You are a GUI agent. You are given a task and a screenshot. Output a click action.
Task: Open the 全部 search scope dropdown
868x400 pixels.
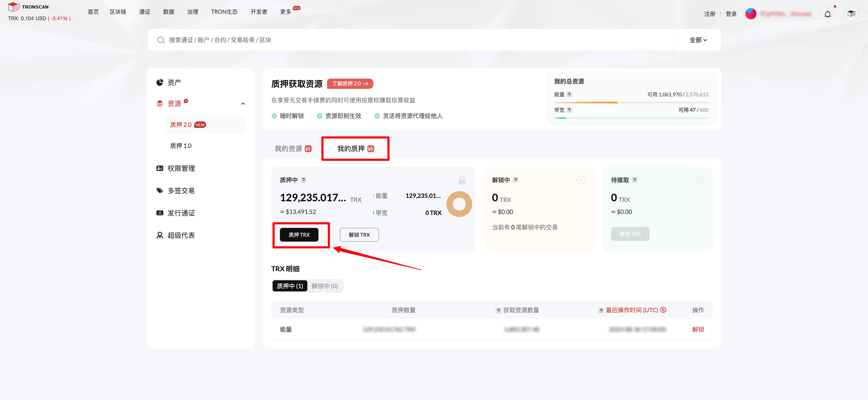698,39
